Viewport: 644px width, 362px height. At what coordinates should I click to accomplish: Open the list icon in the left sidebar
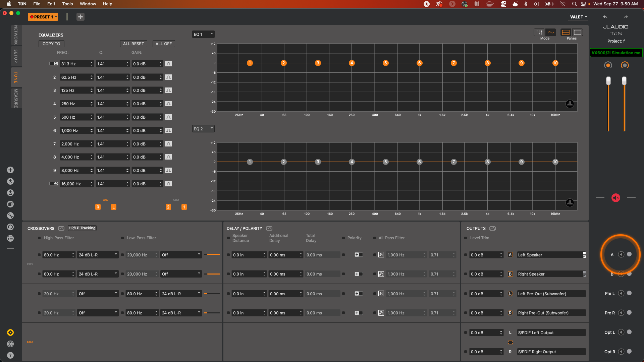(10, 238)
